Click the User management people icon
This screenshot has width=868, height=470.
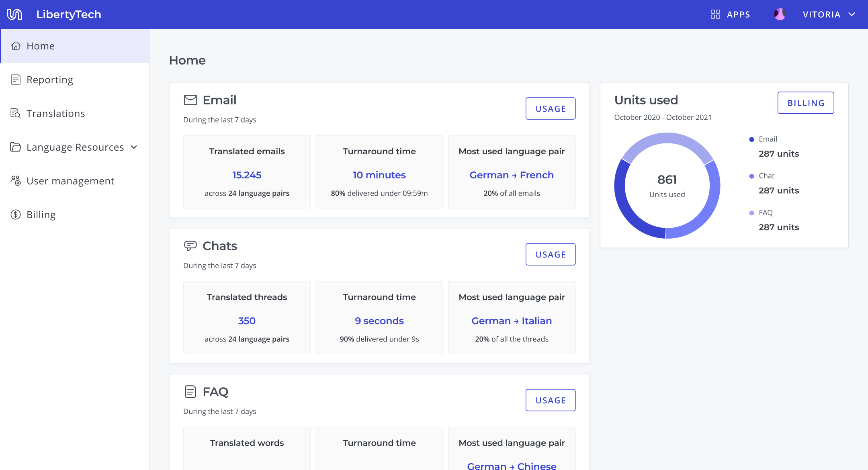[16, 181]
